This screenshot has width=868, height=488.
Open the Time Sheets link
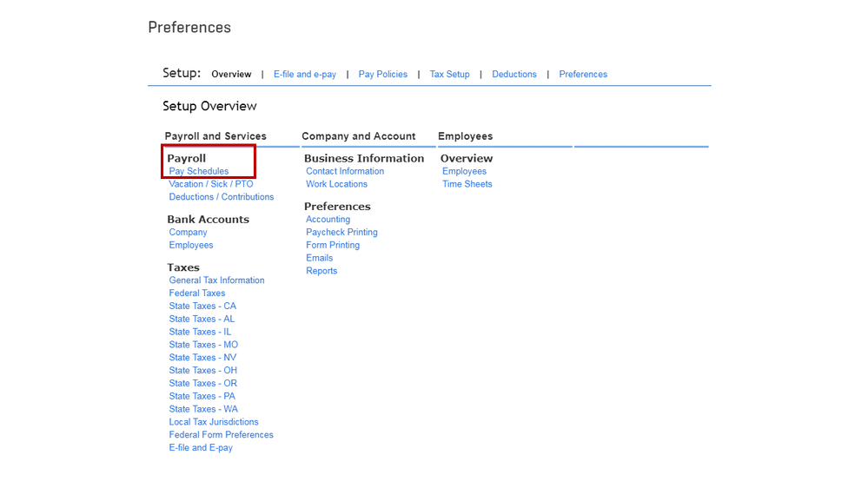[467, 184]
